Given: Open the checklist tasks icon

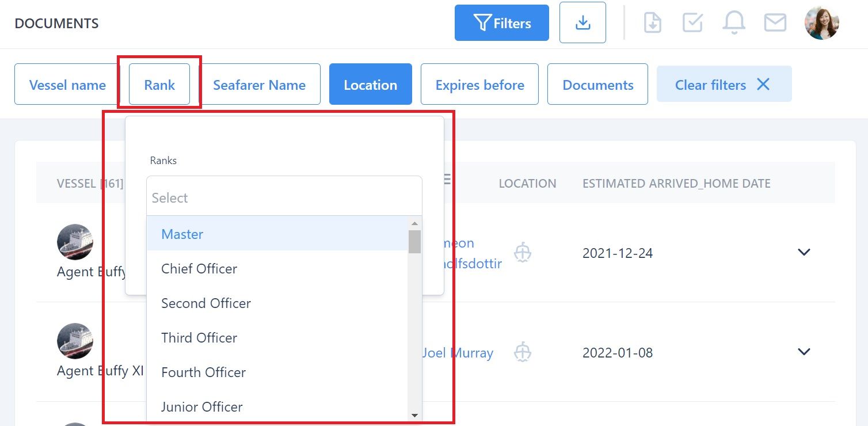Looking at the screenshot, I should coord(692,23).
